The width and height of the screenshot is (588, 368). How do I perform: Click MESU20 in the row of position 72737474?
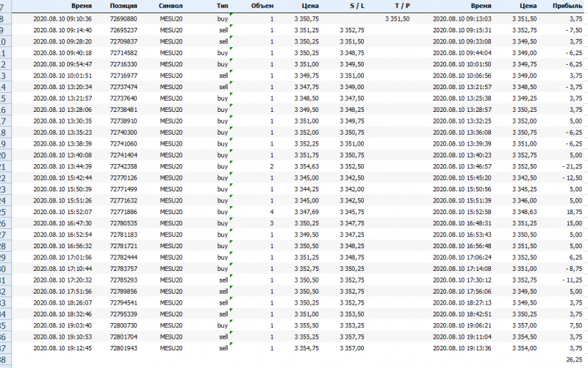coord(171,87)
